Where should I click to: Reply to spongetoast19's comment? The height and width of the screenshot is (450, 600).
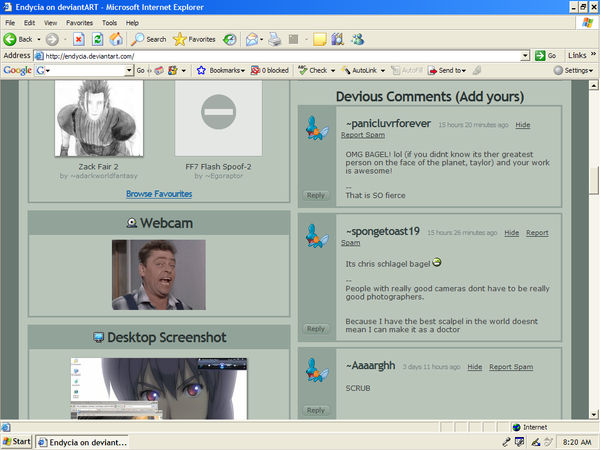click(316, 329)
